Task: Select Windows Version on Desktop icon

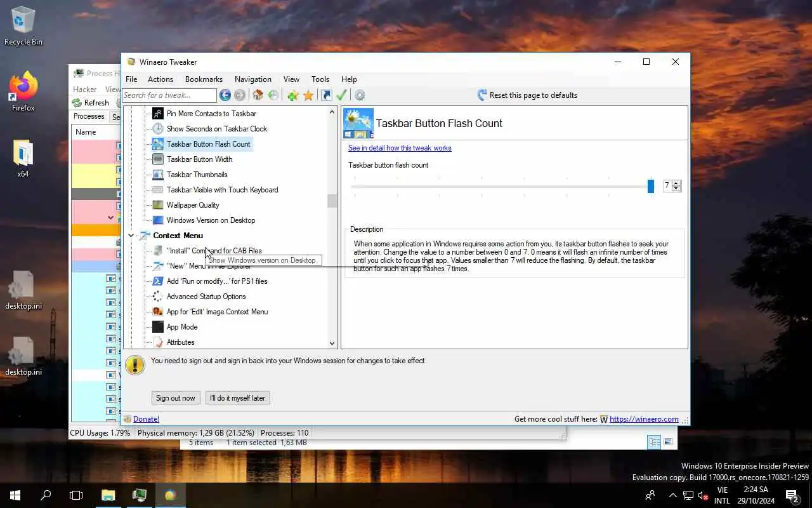Action: point(157,220)
